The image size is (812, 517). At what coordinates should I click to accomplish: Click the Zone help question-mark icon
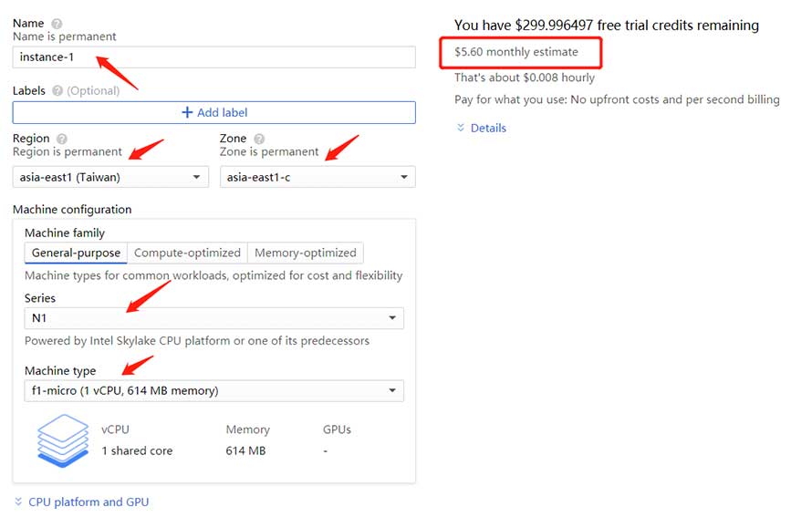[x=259, y=139]
